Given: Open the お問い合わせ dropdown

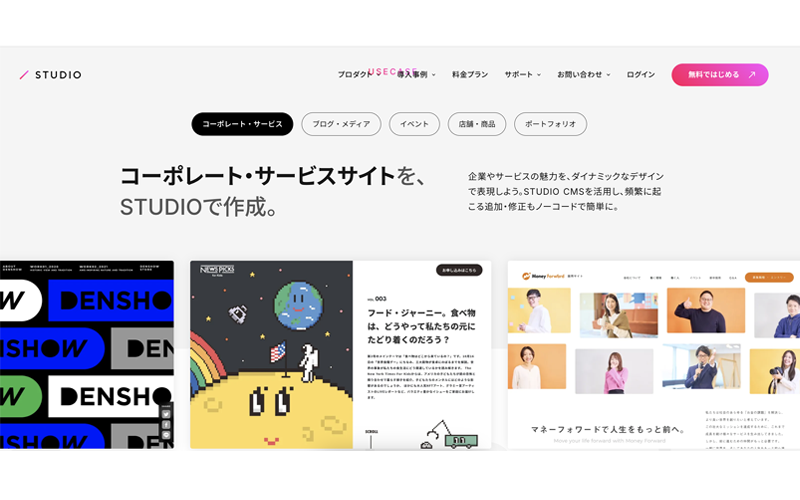Looking at the screenshot, I should 584,74.
